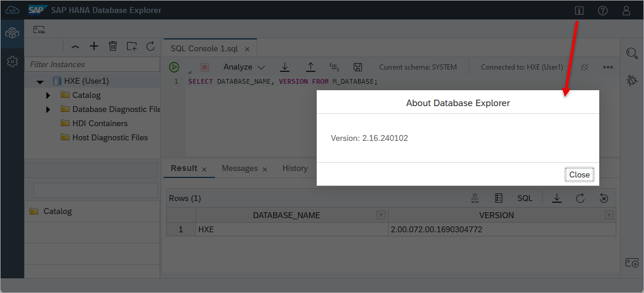This screenshot has height=293, width=644.
Task: Collapse all using the caret-up icon
Action: point(75,47)
